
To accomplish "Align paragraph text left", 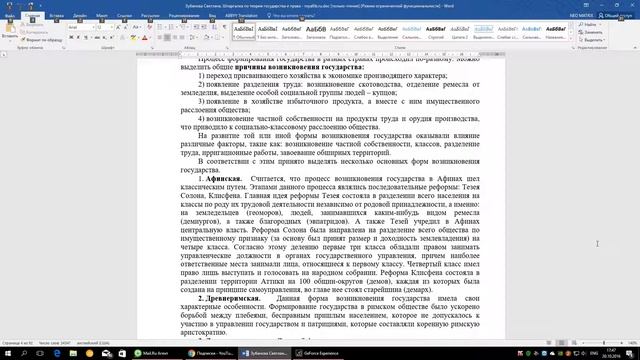I will [160, 38].
